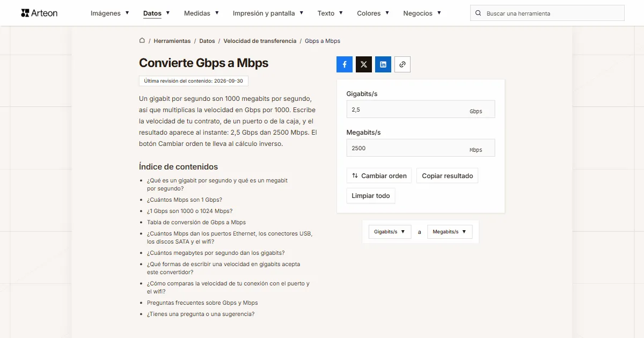Share the page on X
Image resolution: width=644 pixels, height=338 pixels.
point(364,64)
